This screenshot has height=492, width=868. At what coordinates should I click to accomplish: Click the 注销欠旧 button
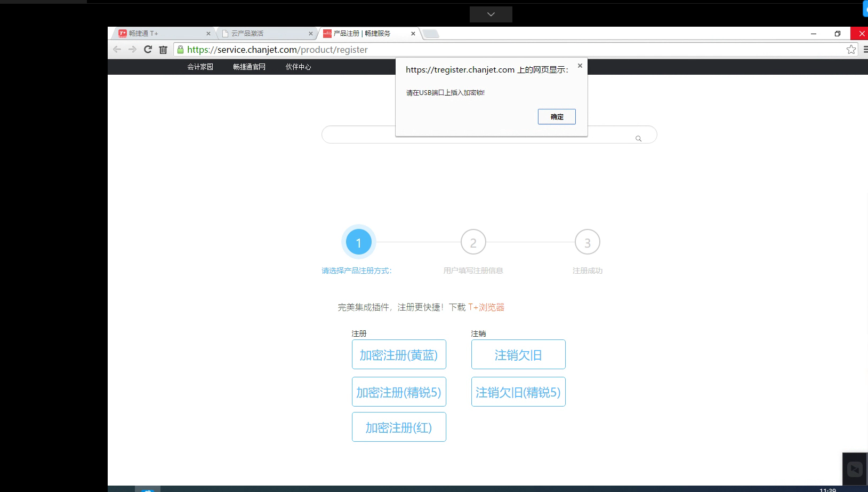click(x=518, y=354)
